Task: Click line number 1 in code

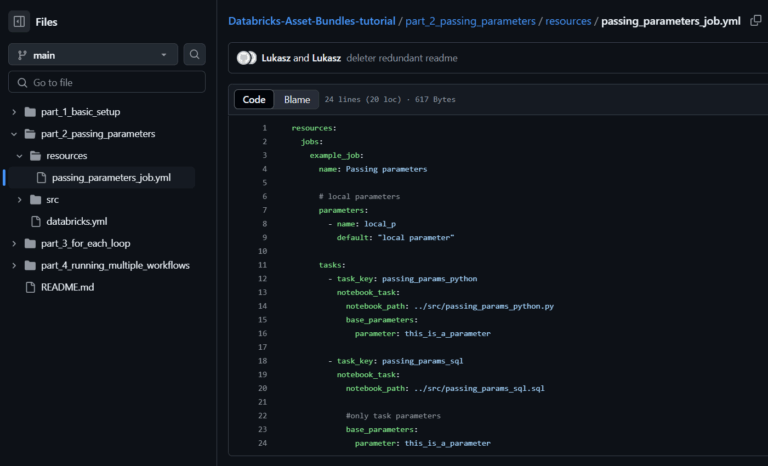Action: pos(264,128)
